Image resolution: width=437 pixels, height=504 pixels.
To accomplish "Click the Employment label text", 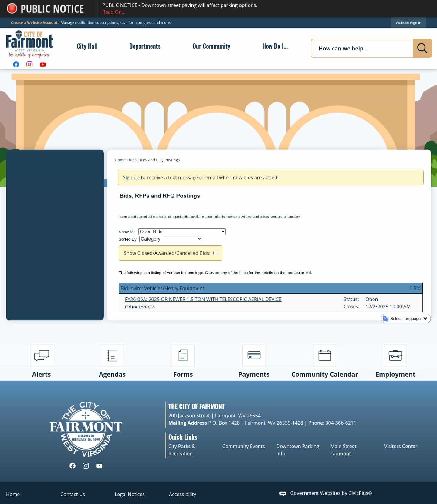I will click(x=395, y=374).
